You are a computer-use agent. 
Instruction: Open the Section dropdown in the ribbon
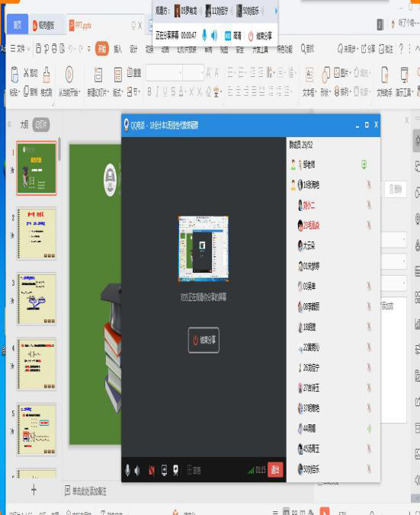133,92
